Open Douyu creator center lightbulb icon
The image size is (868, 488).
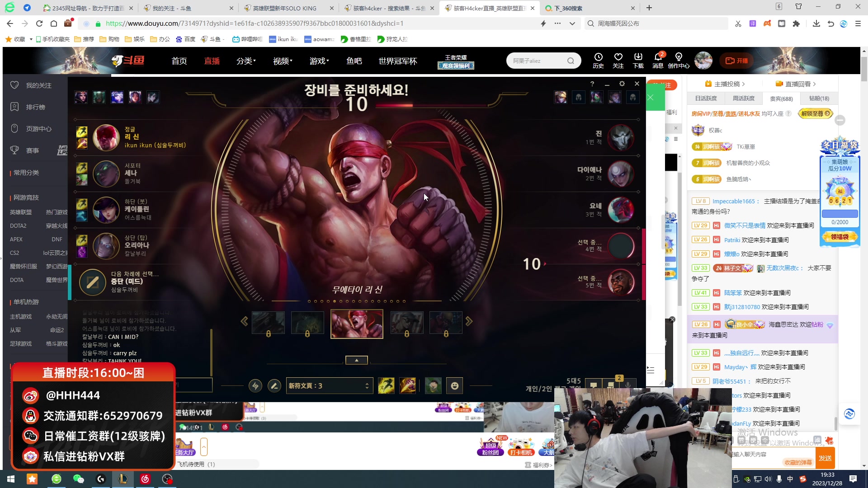coord(679,60)
